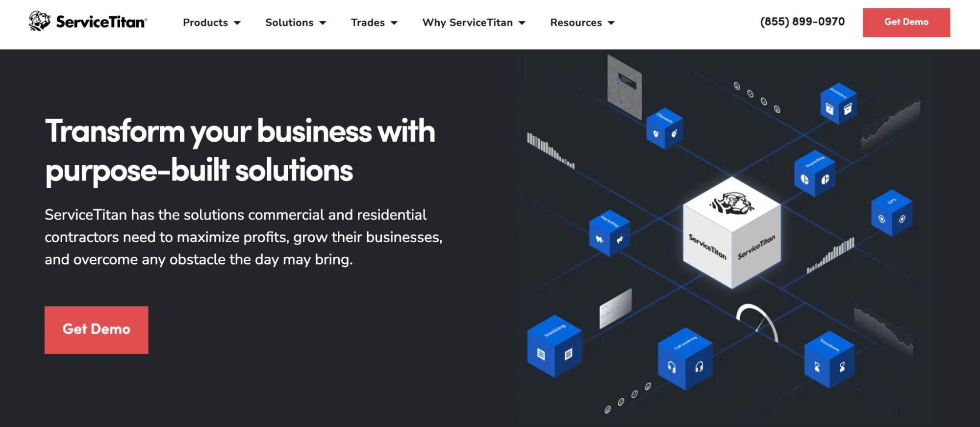Select the Dispatch cube icon
Image resolution: width=980 pixels, height=427 pixels.
(664, 128)
